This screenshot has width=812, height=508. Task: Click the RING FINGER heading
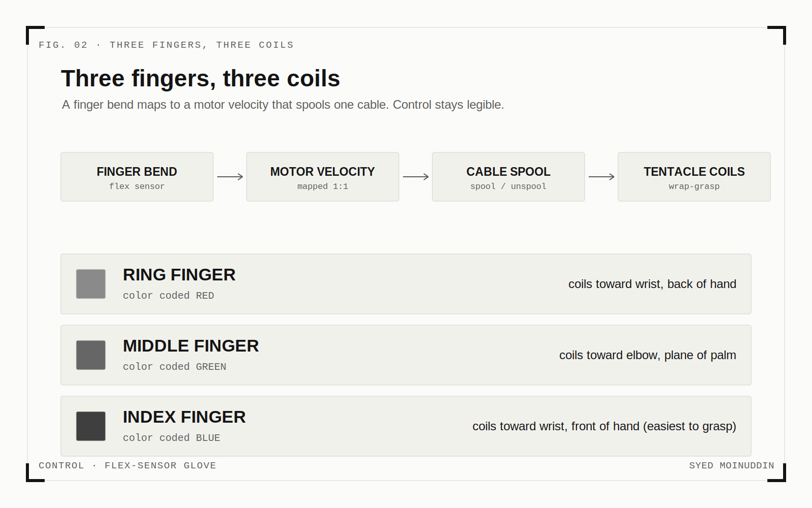pyautogui.click(x=179, y=275)
